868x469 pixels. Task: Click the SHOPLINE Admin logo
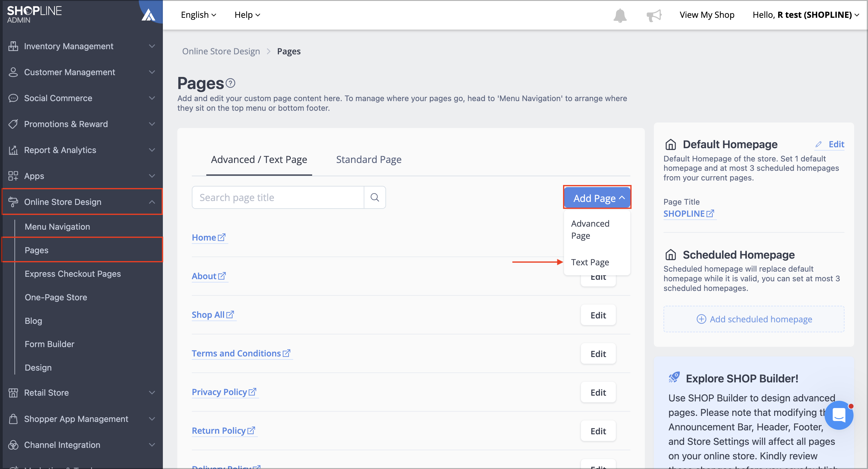pyautogui.click(x=34, y=14)
